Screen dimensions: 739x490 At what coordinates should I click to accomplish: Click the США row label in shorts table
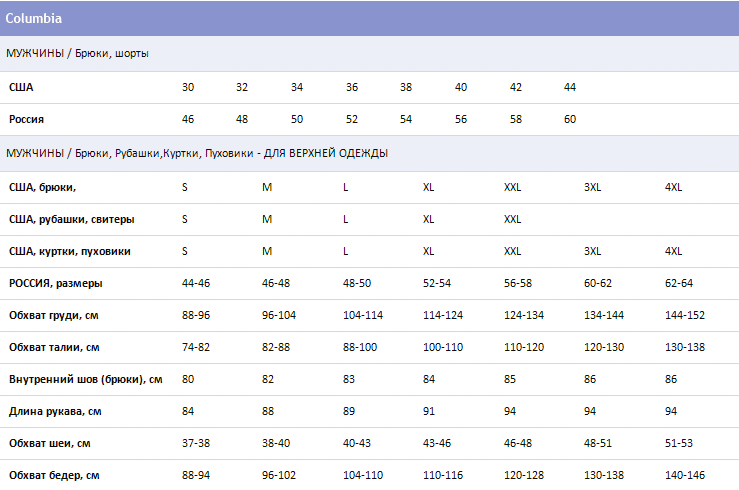click(21, 87)
